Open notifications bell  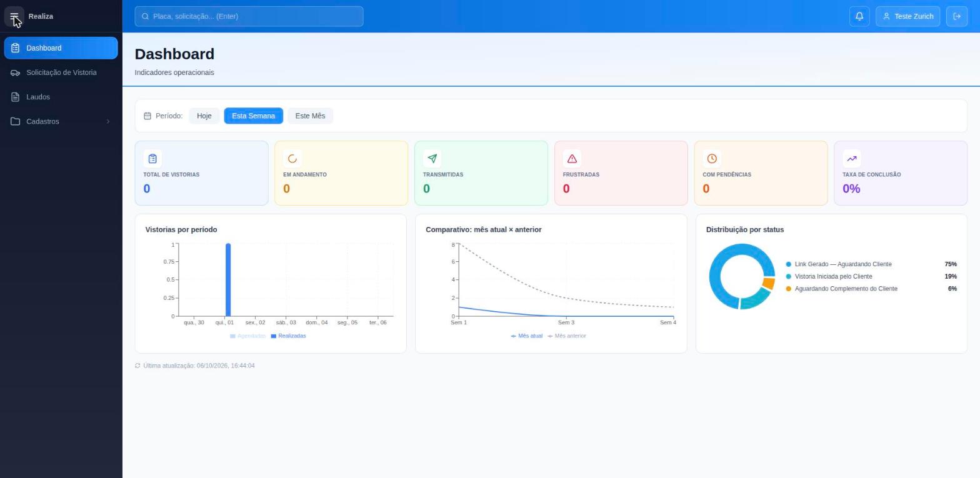(x=859, y=16)
